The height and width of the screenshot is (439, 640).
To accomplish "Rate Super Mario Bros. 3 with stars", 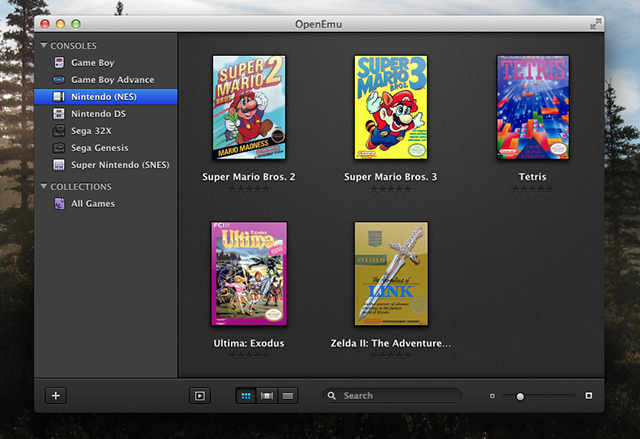I will 391,189.
